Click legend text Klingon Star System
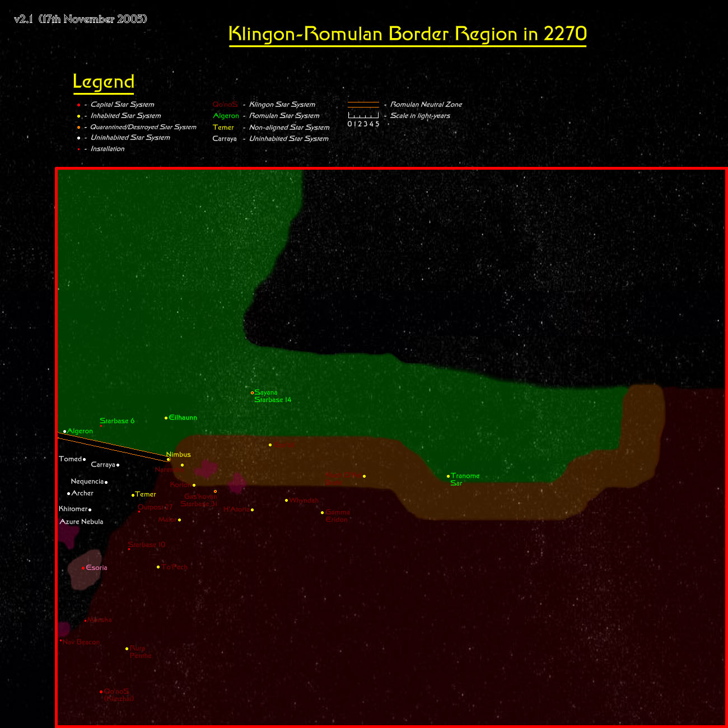Screen dimensions: 728x728 [x=282, y=105]
